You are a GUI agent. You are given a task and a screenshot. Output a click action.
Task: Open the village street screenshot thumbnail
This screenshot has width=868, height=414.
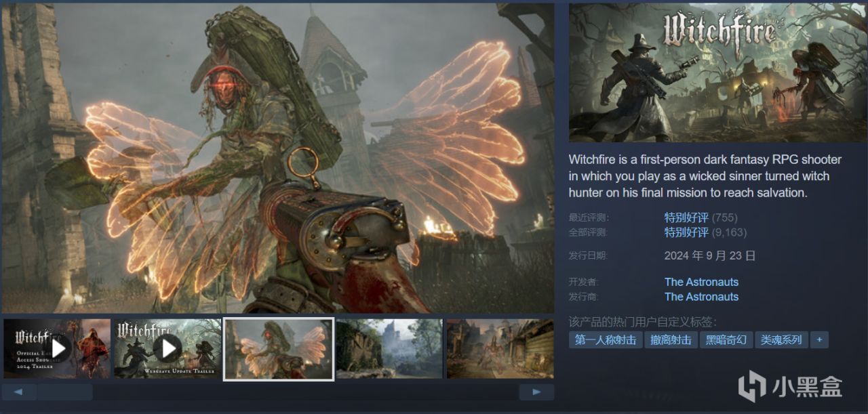coord(500,348)
